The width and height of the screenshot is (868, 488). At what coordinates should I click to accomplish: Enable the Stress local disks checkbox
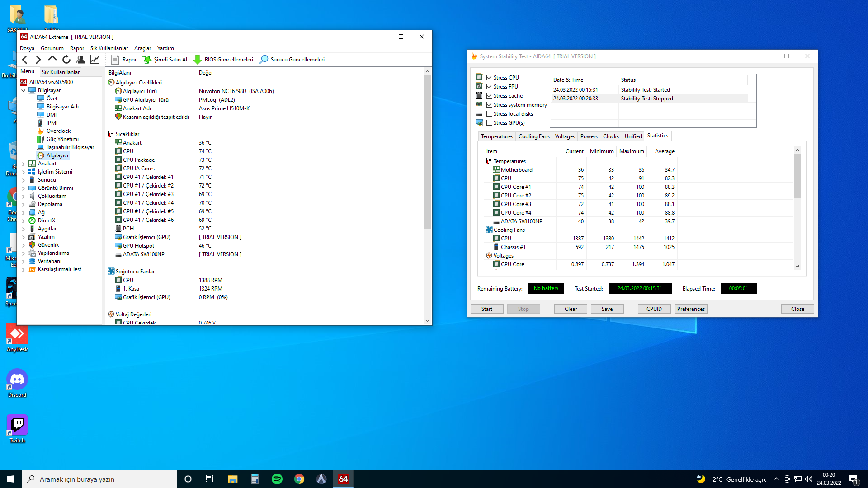pos(489,114)
